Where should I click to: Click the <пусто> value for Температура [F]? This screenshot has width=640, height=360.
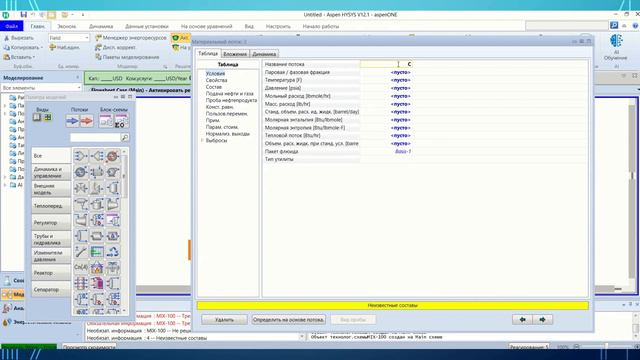(x=400, y=80)
